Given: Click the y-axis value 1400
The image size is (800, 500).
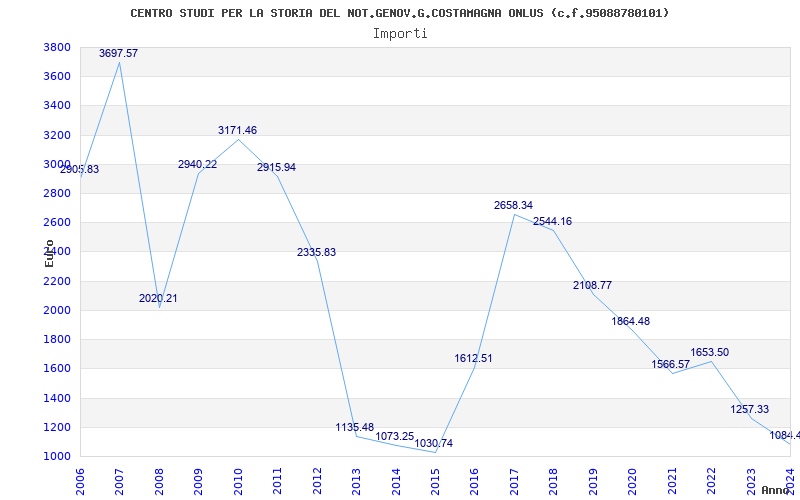Looking at the screenshot, I should (x=57, y=398).
